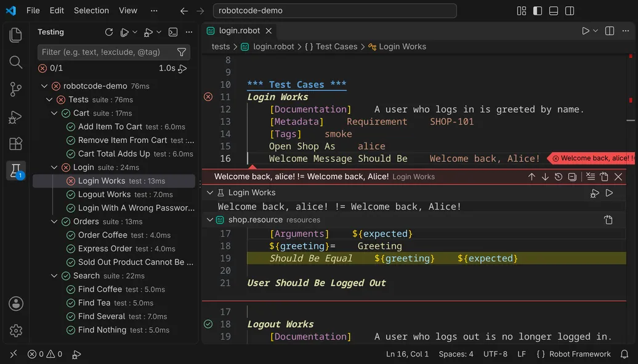The width and height of the screenshot is (638, 364).
Task: Close the login.robot tab
Action: [x=269, y=31]
